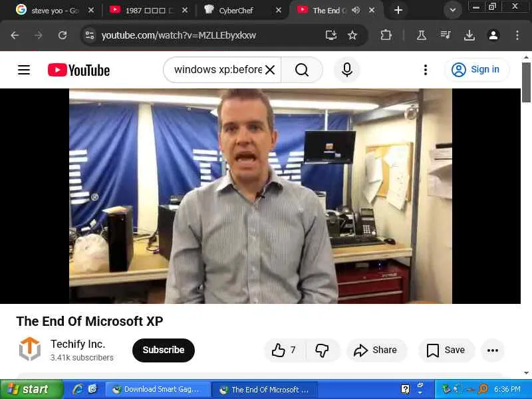
Task: Select The End Of Microsoft taskbar window
Action: [265, 390]
